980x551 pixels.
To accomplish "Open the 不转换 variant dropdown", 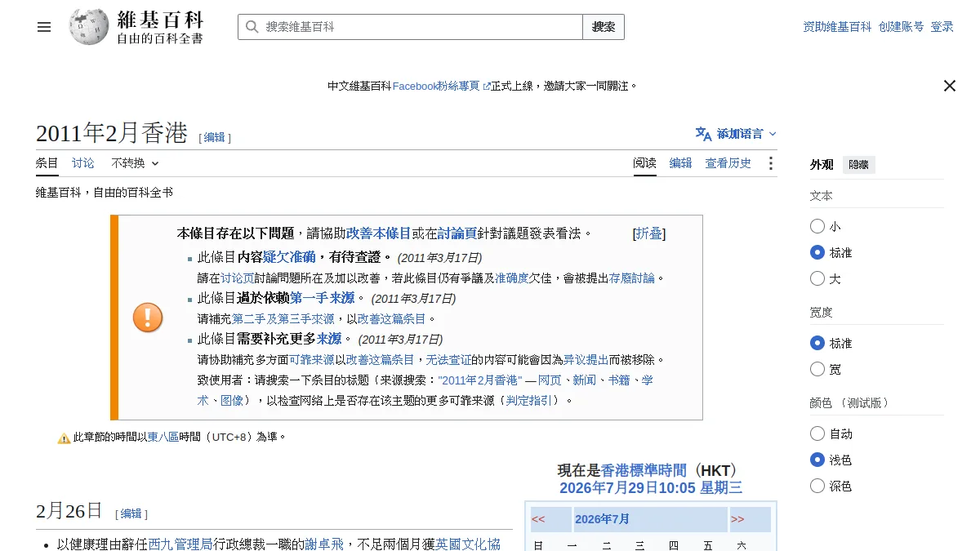I will (135, 163).
